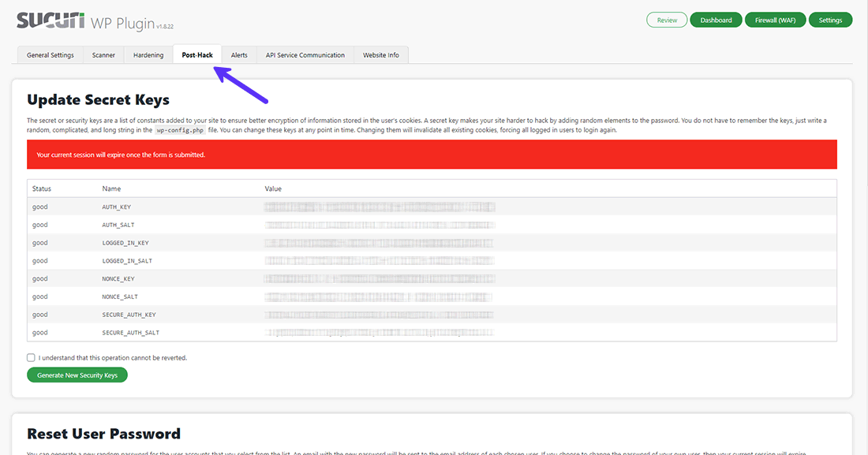Check the 'I understand this operation cannot be reverted' box

pyautogui.click(x=30, y=357)
